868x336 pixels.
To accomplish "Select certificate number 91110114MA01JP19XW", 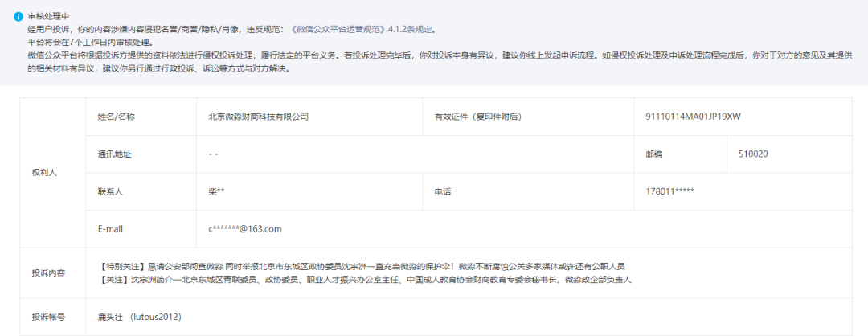I will point(693,117).
